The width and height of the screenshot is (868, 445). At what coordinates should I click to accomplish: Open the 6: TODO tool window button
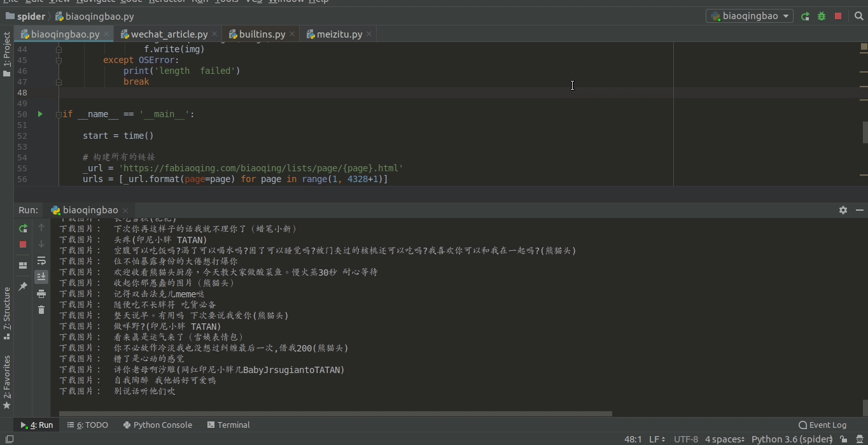(88, 425)
